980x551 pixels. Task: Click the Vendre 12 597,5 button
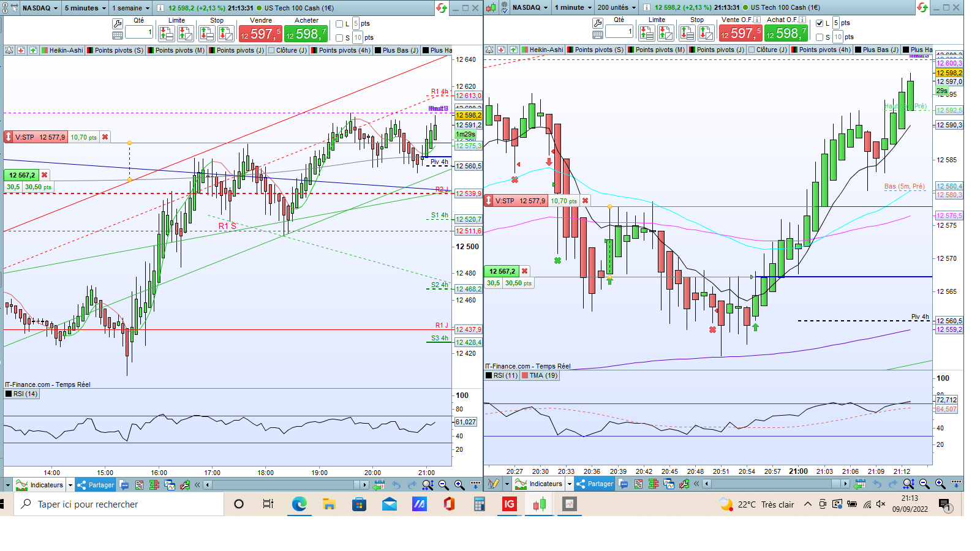[260, 34]
